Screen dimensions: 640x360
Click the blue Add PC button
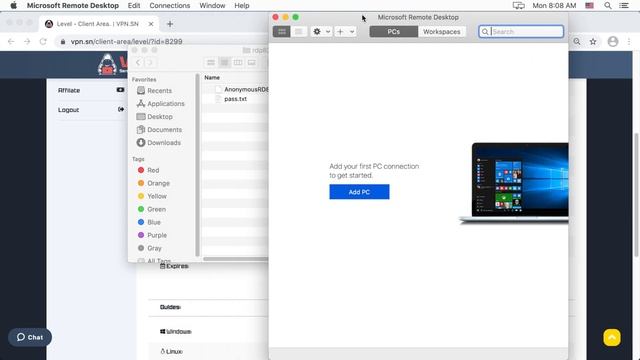click(359, 192)
